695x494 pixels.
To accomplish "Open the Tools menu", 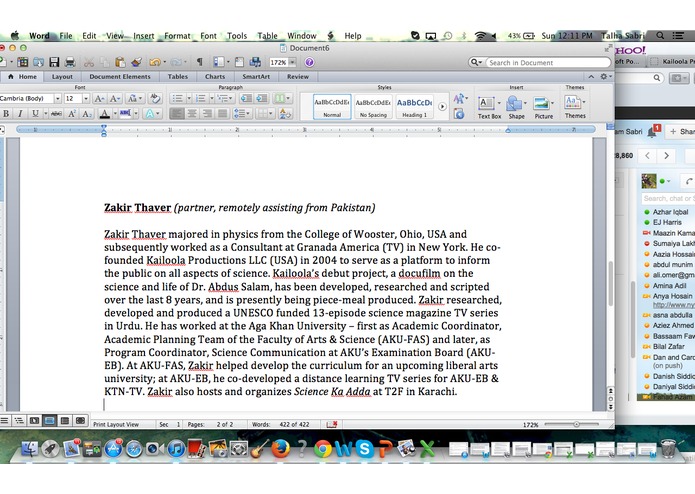I will click(237, 36).
